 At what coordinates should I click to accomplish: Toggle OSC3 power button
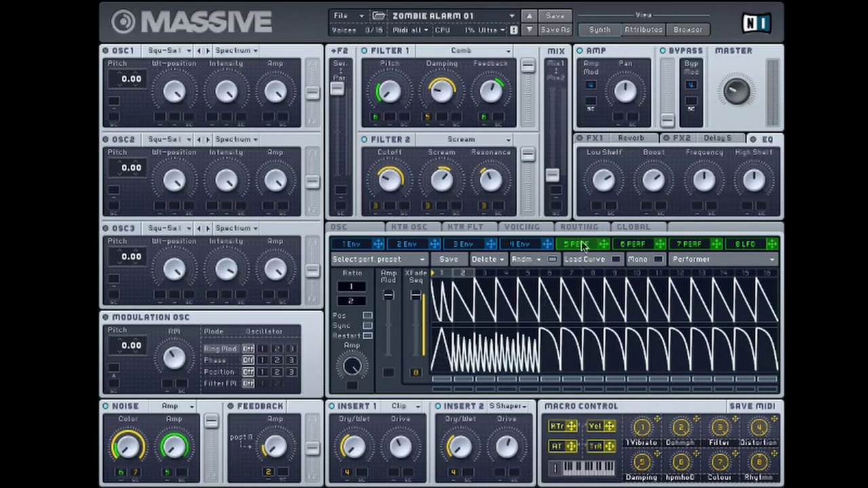106,228
